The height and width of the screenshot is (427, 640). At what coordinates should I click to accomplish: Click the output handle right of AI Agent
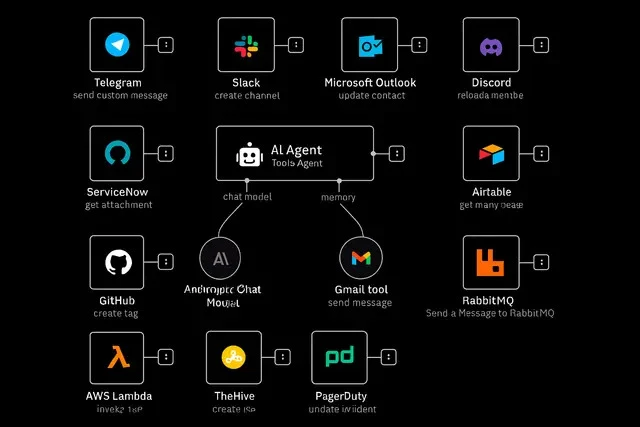(x=397, y=153)
